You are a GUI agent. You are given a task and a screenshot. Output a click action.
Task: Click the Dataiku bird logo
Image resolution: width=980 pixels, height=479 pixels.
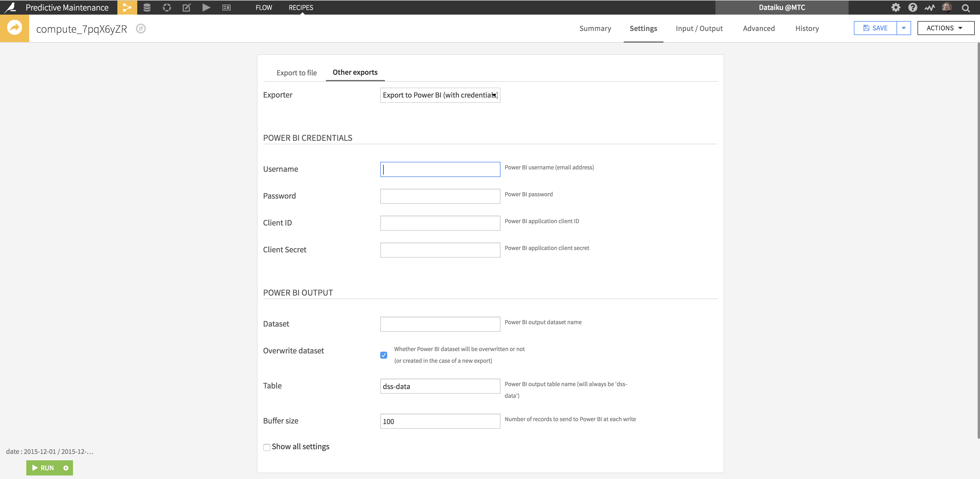10,7
